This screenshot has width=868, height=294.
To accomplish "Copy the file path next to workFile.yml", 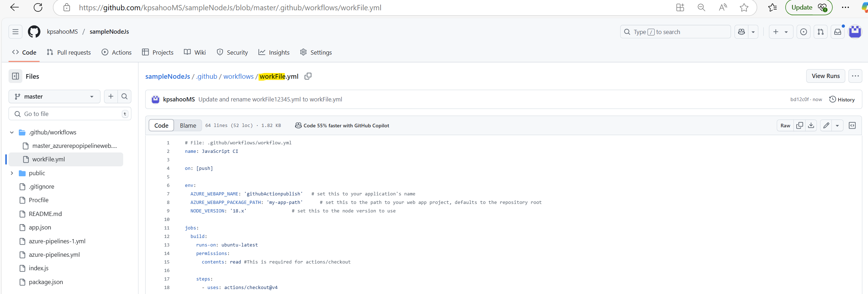I will [x=308, y=76].
